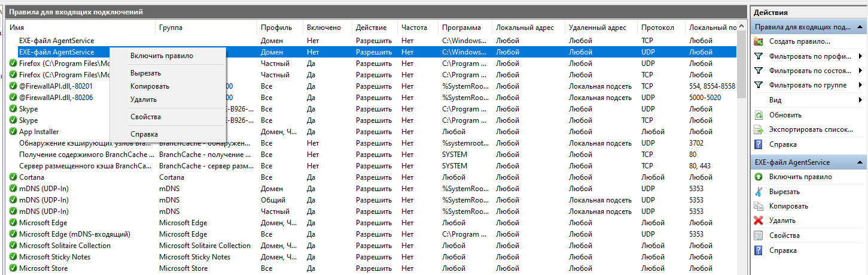868x275 pixels.
Task: Click green checkmark icon of Cortana rule
Action: pyautogui.click(x=13, y=177)
